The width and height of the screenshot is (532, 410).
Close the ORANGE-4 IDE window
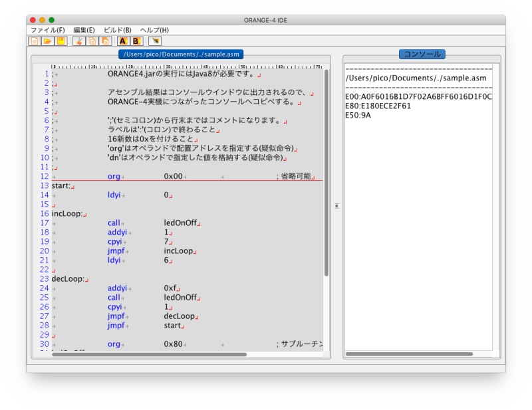coord(33,21)
